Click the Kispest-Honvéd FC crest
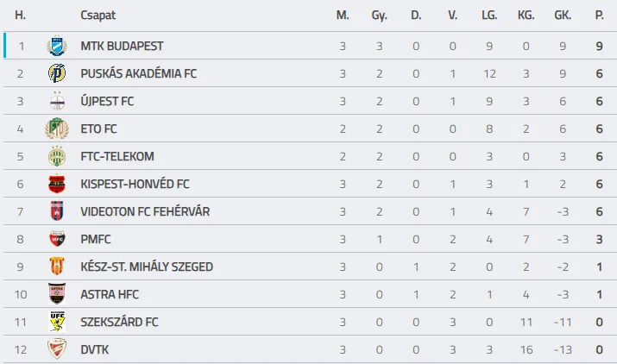This screenshot has width=617, height=364. (x=57, y=184)
